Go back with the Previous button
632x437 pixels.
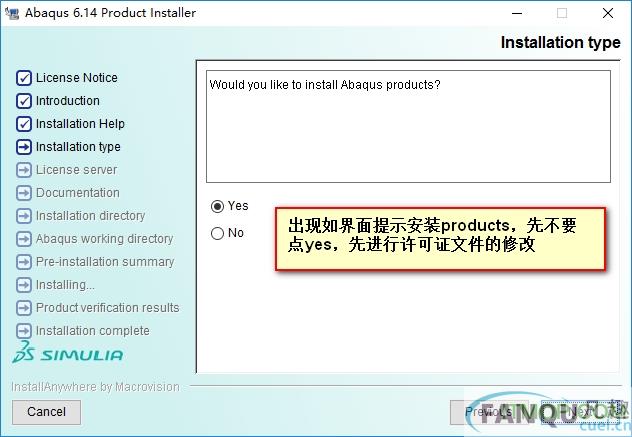[489, 412]
